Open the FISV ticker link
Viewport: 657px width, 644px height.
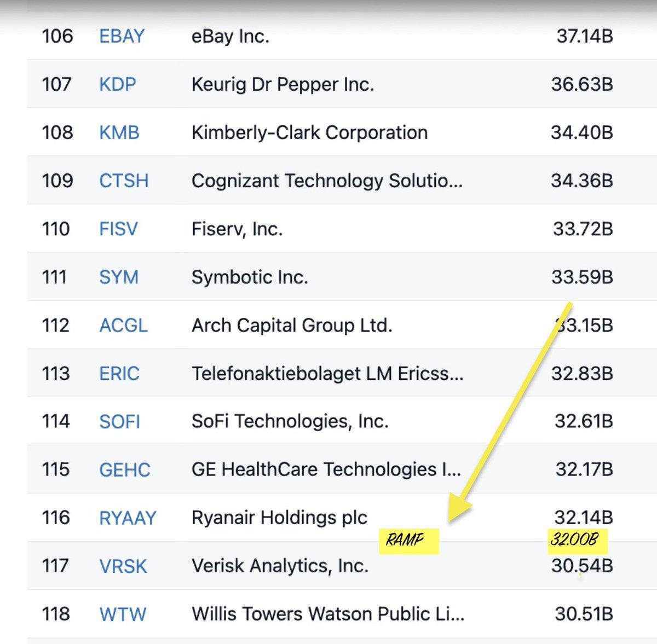[118, 229]
